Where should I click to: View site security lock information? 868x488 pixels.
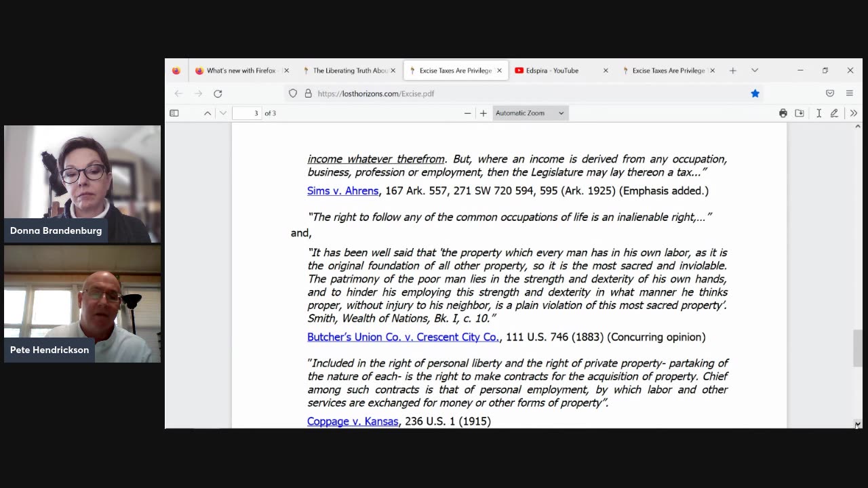click(308, 94)
